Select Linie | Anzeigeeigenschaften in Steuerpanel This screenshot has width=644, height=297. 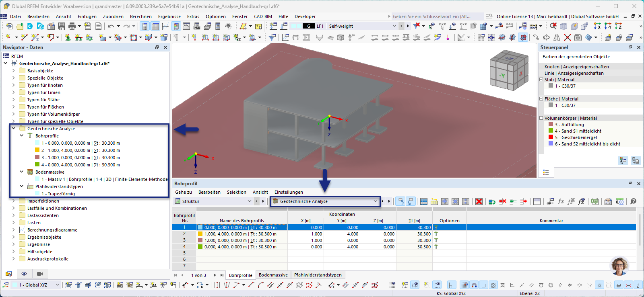coord(574,73)
